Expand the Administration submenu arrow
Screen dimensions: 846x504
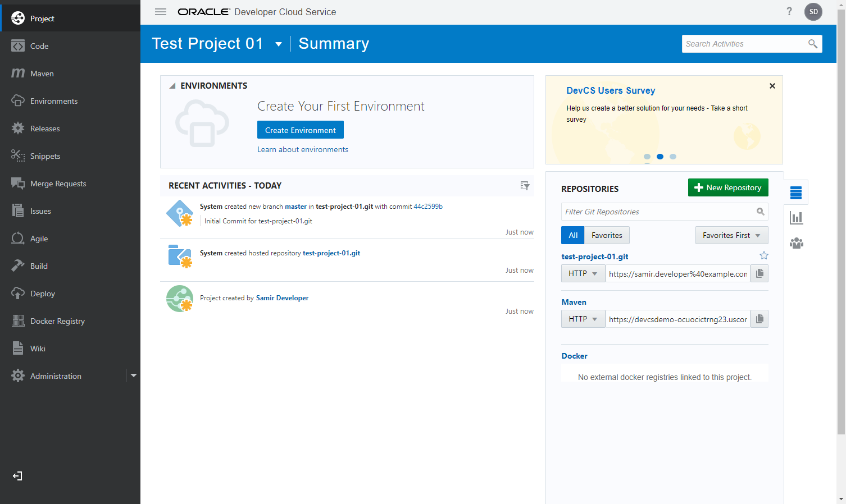tap(134, 375)
